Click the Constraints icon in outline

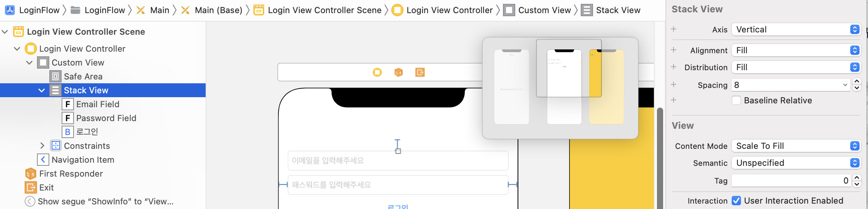click(x=55, y=146)
